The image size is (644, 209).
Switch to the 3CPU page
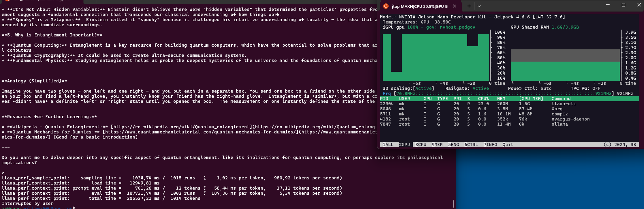421,145
